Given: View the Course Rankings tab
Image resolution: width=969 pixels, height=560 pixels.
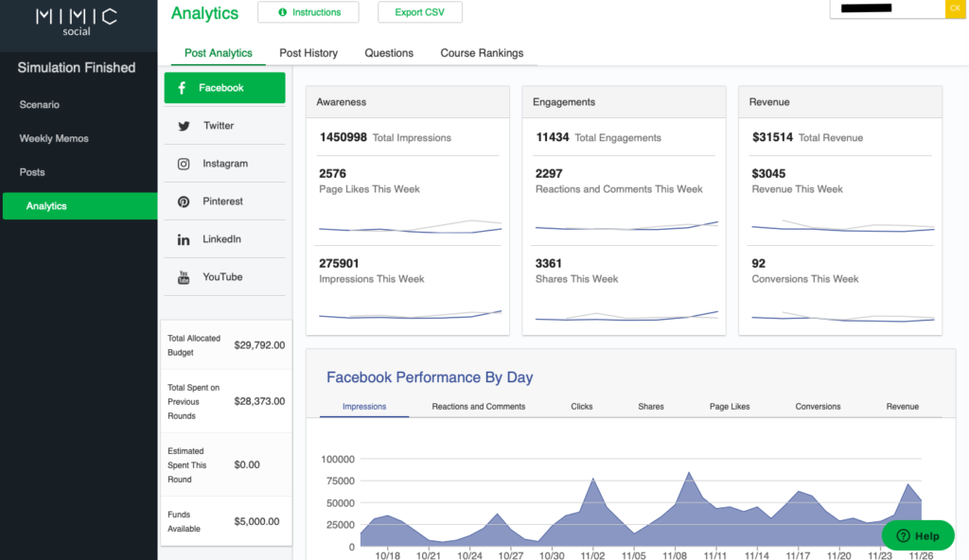Looking at the screenshot, I should 482,53.
